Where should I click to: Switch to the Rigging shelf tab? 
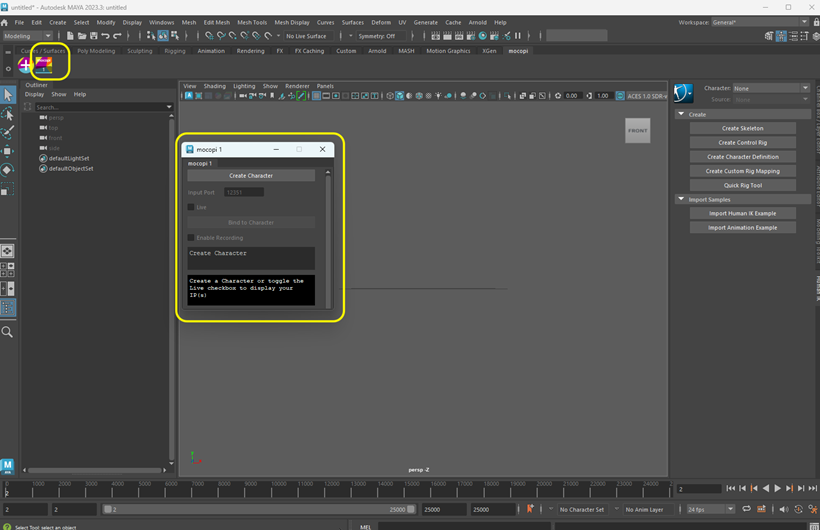click(175, 51)
